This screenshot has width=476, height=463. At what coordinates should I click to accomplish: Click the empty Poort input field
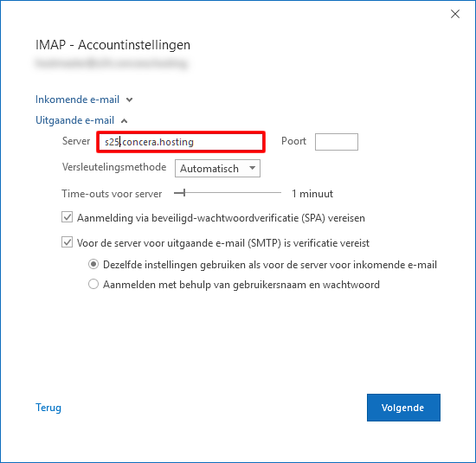(x=337, y=142)
